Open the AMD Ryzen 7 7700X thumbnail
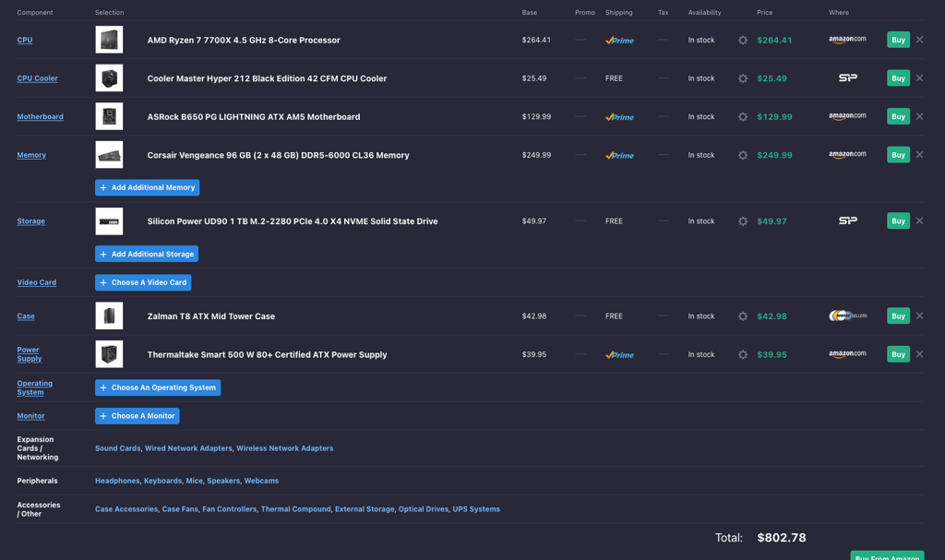This screenshot has height=560, width=945. [x=109, y=40]
